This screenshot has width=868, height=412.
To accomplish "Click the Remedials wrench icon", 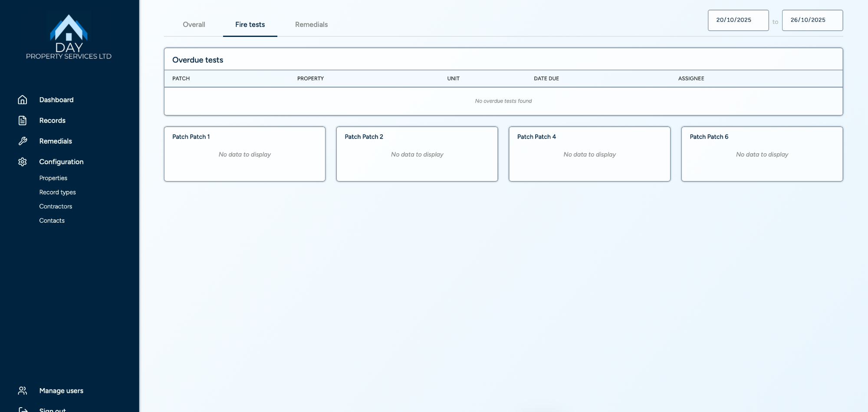I will tap(23, 141).
